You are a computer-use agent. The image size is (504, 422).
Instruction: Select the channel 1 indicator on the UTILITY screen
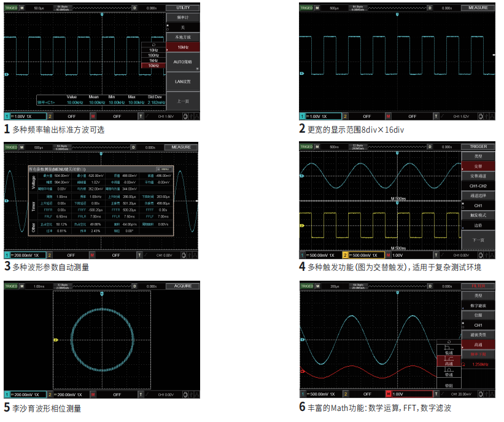pos(7,117)
